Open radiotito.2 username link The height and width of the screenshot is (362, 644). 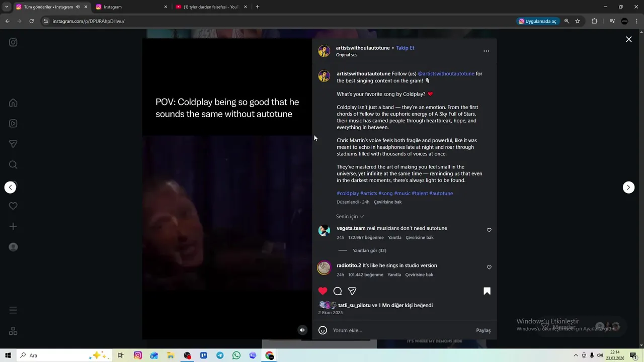click(349, 265)
